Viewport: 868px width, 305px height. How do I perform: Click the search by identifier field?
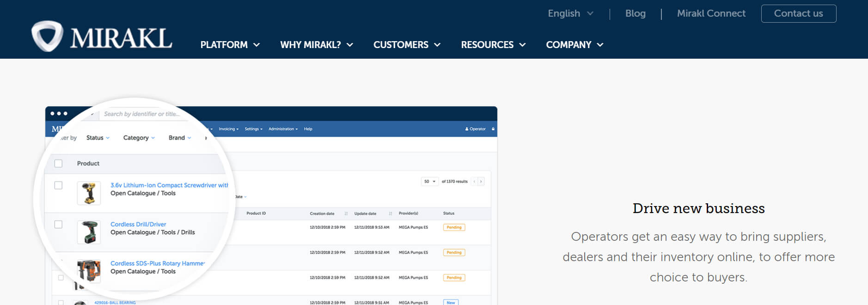(x=141, y=114)
